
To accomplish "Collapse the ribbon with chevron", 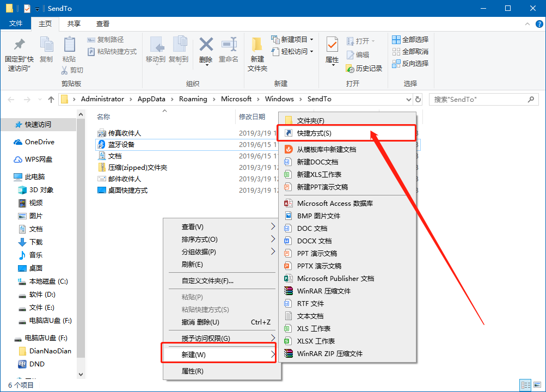I will click(x=527, y=24).
